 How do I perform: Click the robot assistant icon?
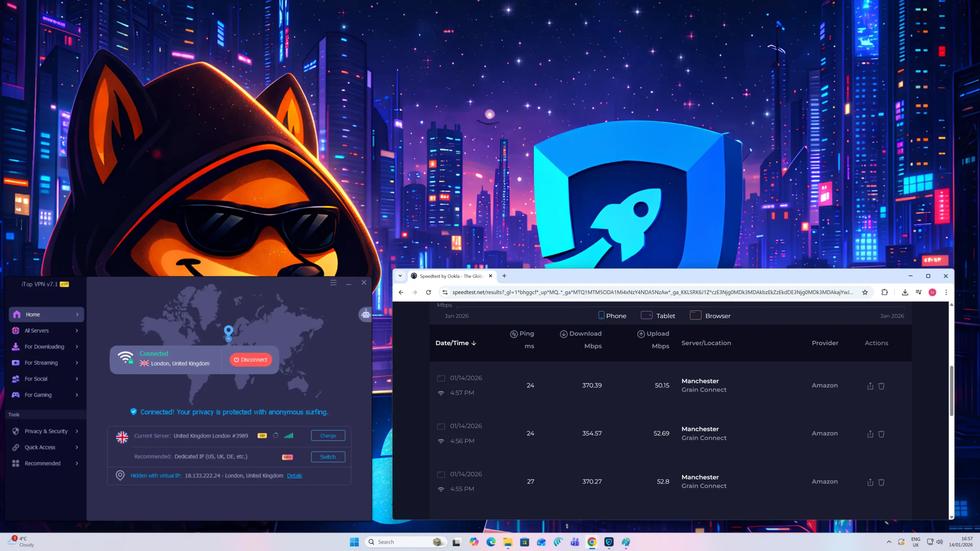pos(366,315)
